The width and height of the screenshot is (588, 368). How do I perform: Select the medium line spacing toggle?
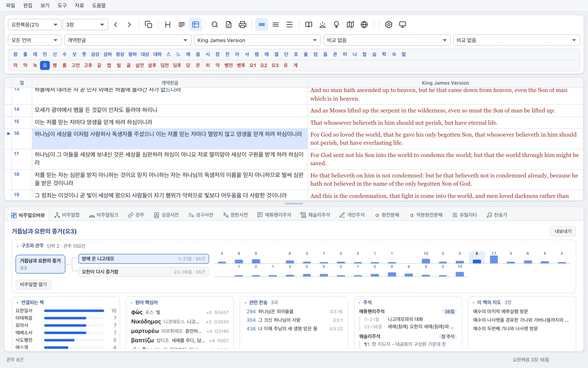pos(276,25)
